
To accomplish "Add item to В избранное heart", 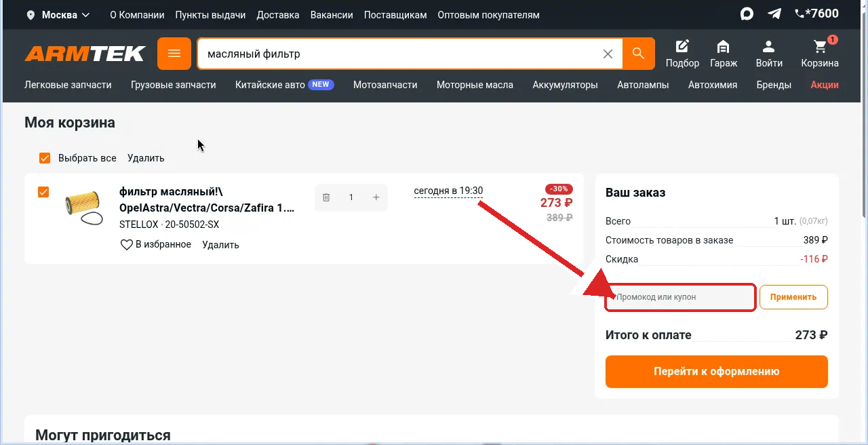I will click(x=155, y=245).
